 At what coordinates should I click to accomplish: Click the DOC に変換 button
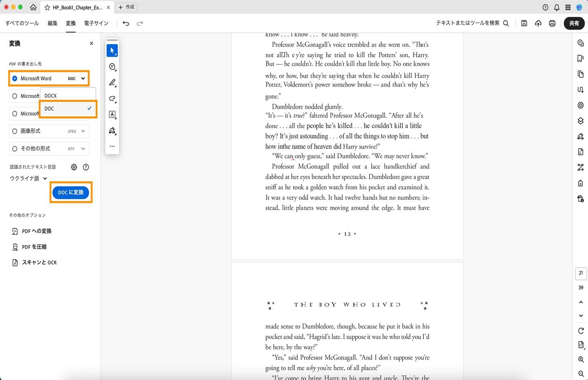pos(71,192)
